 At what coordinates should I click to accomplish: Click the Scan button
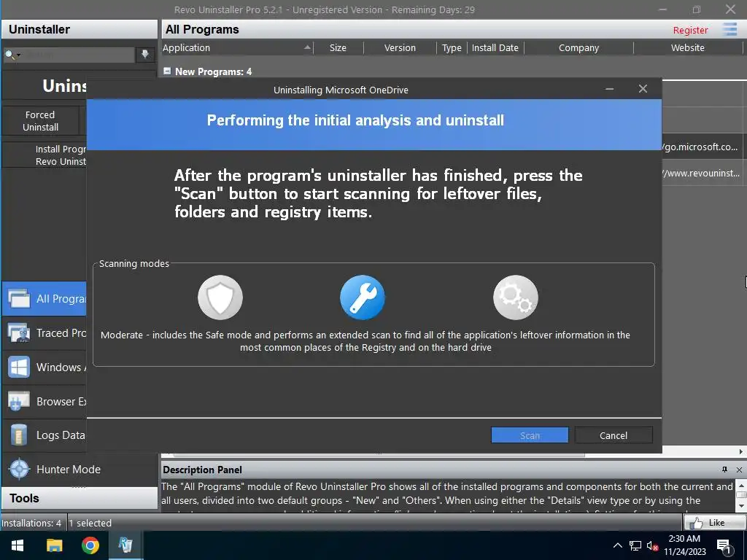[x=530, y=435]
